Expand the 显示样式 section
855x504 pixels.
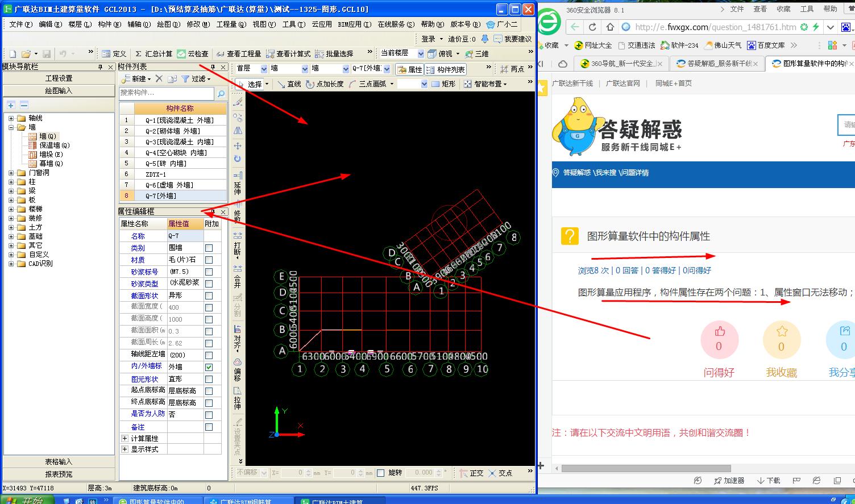tap(124, 449)
